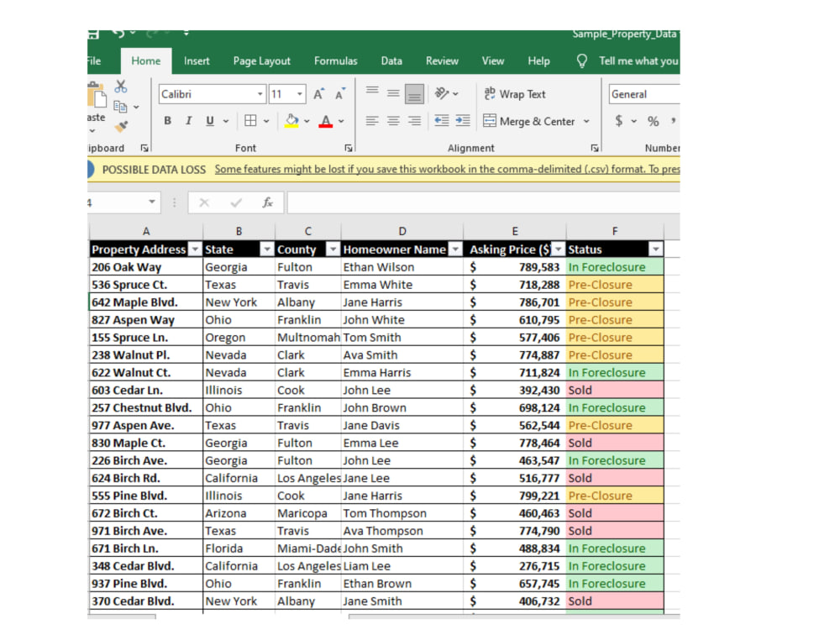This screenshot has height=630, width=840.
Task: Open the View ribbon tab
Action: pos(493,61)
